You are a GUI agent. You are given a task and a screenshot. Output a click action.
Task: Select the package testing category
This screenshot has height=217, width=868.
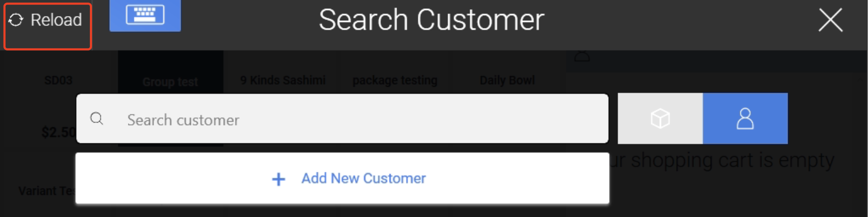coord(395,80)
